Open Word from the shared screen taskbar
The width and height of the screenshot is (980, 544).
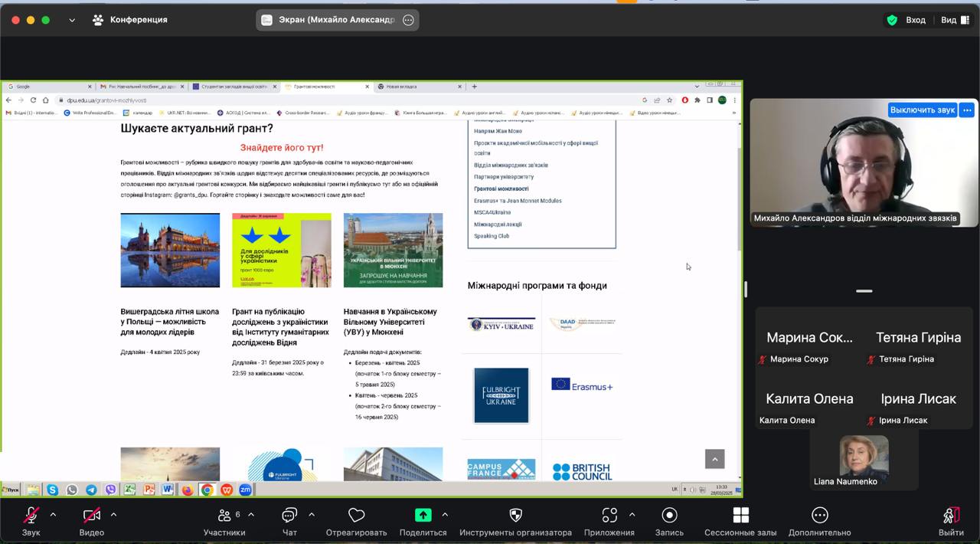pyautogui.click(x=168, y=490)
